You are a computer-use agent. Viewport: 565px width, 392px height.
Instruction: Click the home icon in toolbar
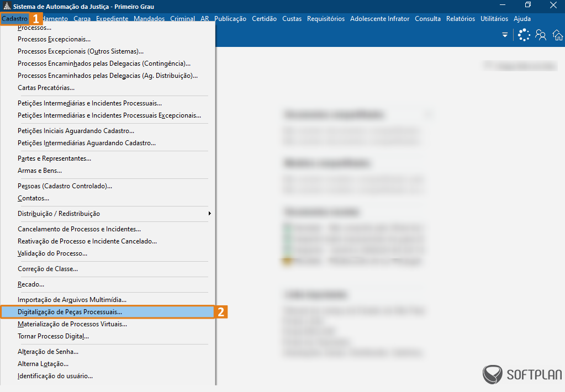click(558, 35)
